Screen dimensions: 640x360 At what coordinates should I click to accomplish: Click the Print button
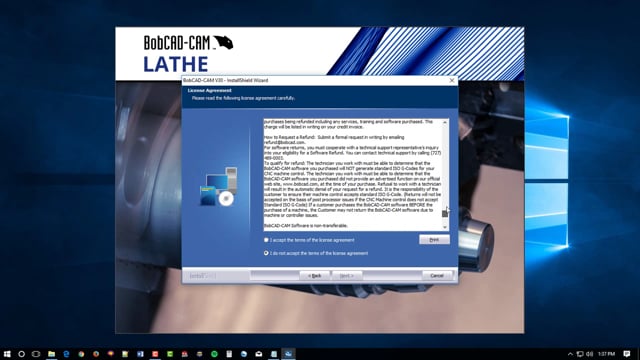point(434,240)
